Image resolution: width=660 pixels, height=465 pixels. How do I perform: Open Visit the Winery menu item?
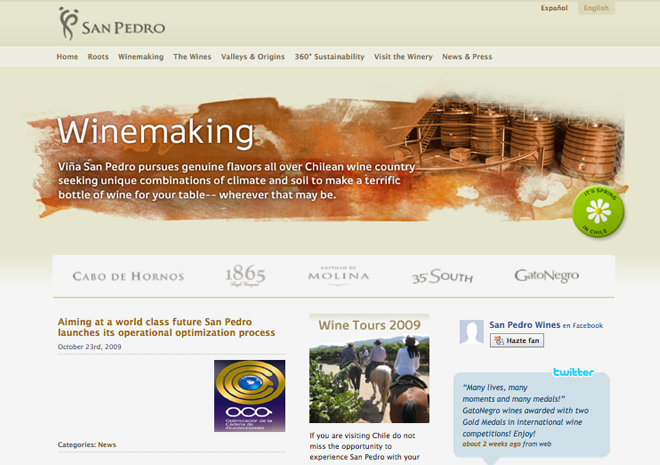[403, 57]
